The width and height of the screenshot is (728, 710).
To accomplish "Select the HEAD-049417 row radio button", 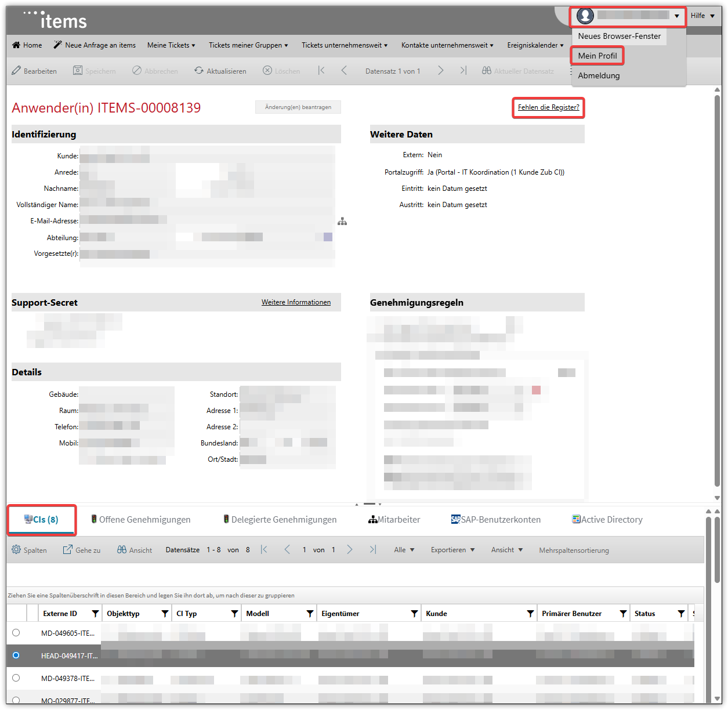I will pyautogui.click(x=16, y=655).
